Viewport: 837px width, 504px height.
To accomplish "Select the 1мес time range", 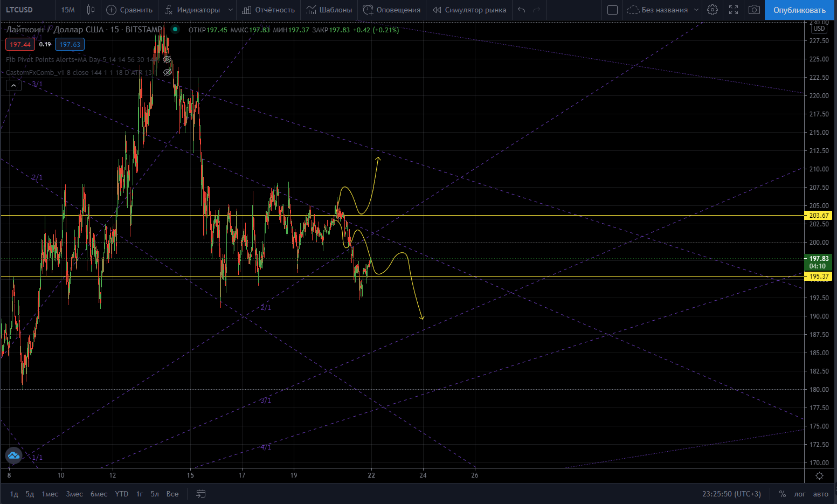I will tap(50, 494).
